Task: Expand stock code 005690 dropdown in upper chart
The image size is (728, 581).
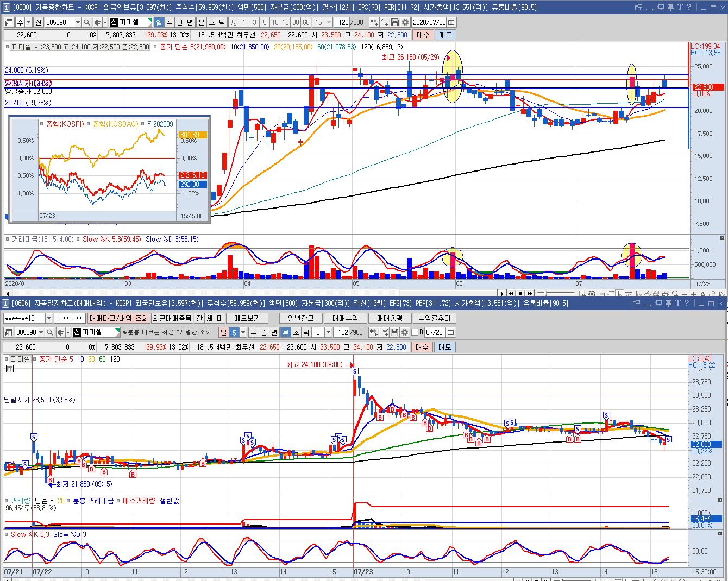Action: (78, 22)
